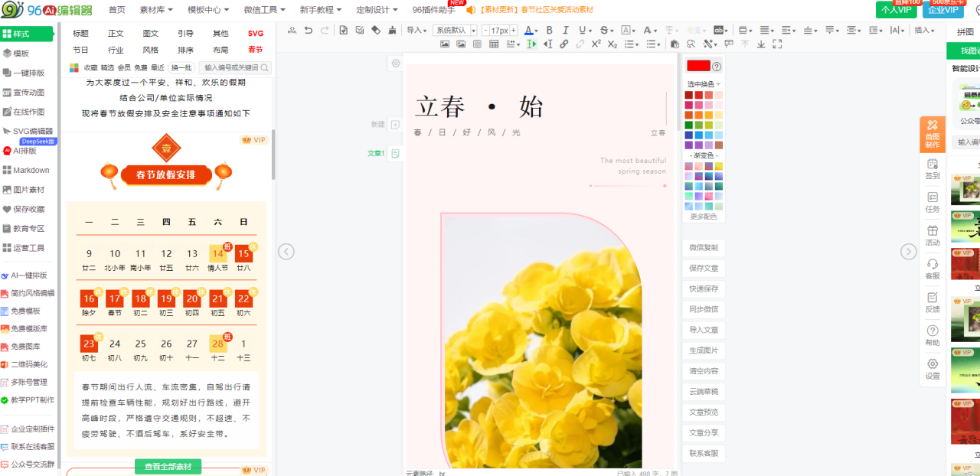This screenshot has height=476, width=980.
Task: Open the 系统默认 font dropdown
Action: (455, 30)
